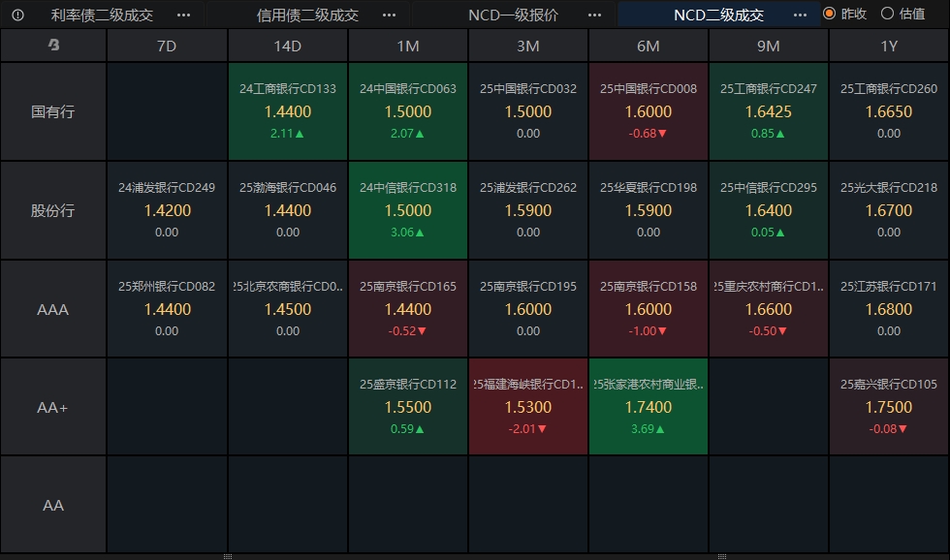Screen dimensions: 950x560
Task: Open the 25工商银行CD260 cell
Action: click(x=889, y=111)
